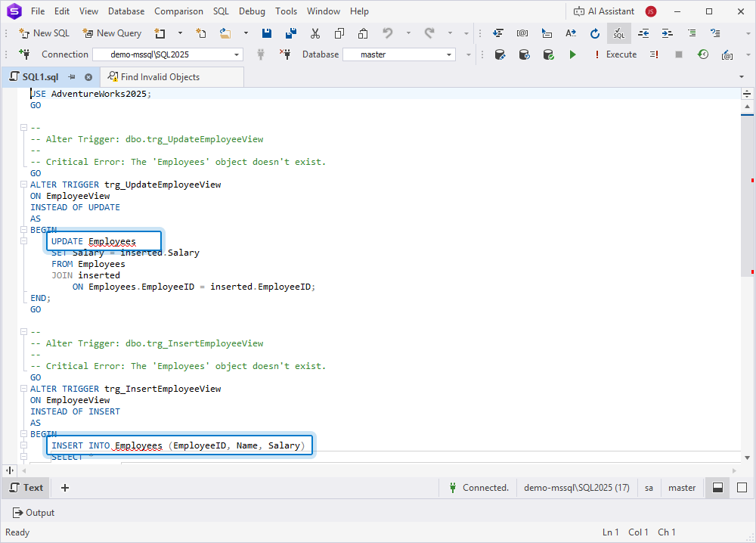Open the File menu
This screenshot has width=756, height=543.
(38, 11)
